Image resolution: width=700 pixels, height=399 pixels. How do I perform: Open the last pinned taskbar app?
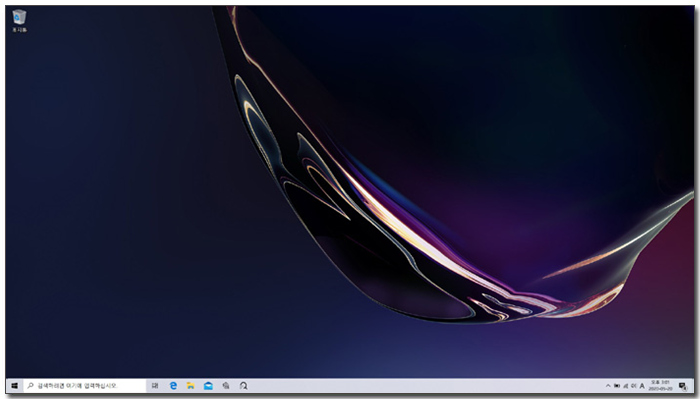[243, 386]
